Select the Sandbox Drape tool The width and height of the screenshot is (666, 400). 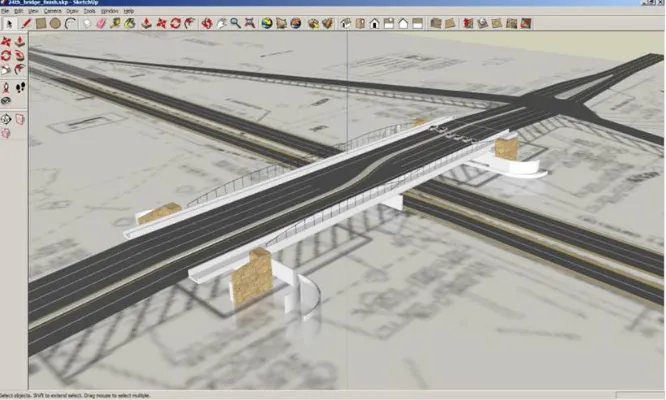497,24
